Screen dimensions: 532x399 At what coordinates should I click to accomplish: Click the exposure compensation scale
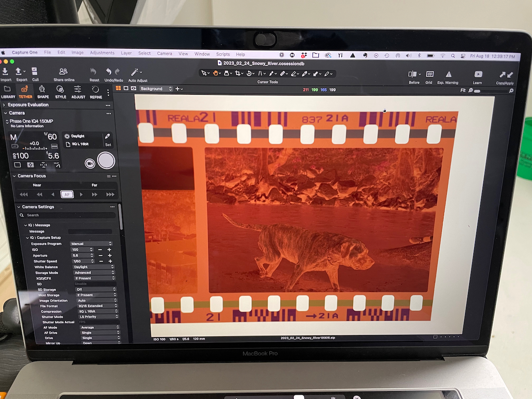(x=35, y=148)
